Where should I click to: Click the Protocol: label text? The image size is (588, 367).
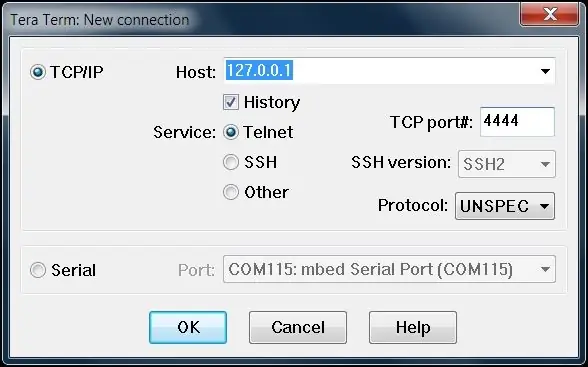[413, 205]
